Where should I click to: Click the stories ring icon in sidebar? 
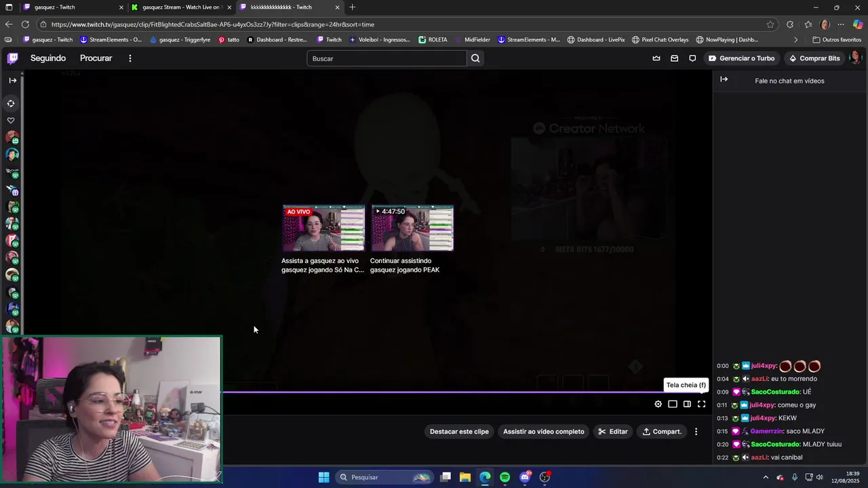coord(11,104)
